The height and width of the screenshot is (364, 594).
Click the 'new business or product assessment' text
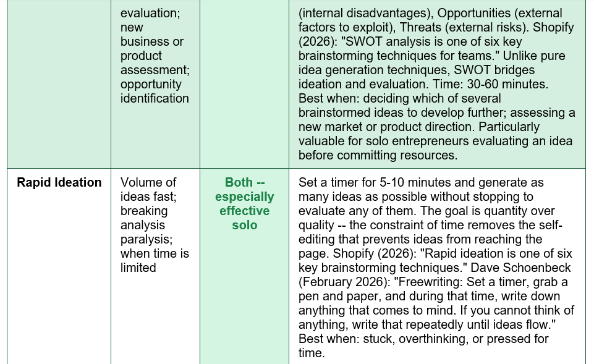[x=155, y=48]
